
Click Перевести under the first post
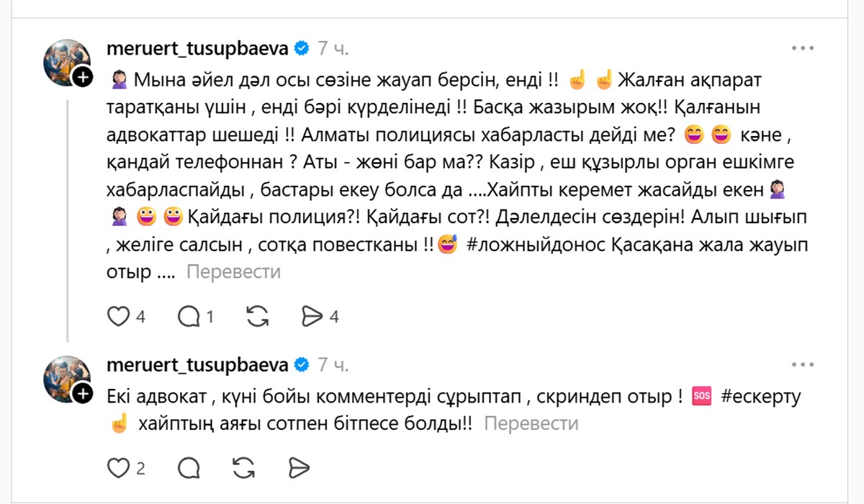coord(233,272)
